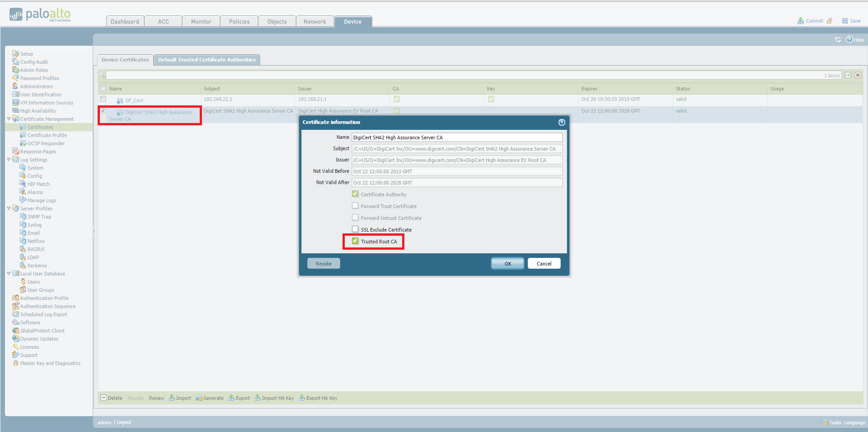Collapse the Log Settings tree node

click(x=9, y=160)
